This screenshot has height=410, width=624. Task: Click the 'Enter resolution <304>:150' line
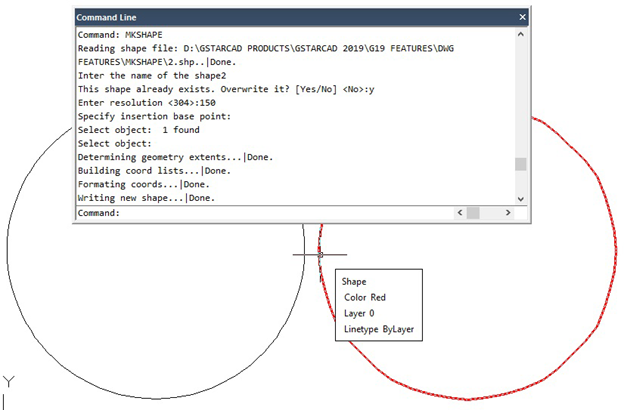pos(147,103)
